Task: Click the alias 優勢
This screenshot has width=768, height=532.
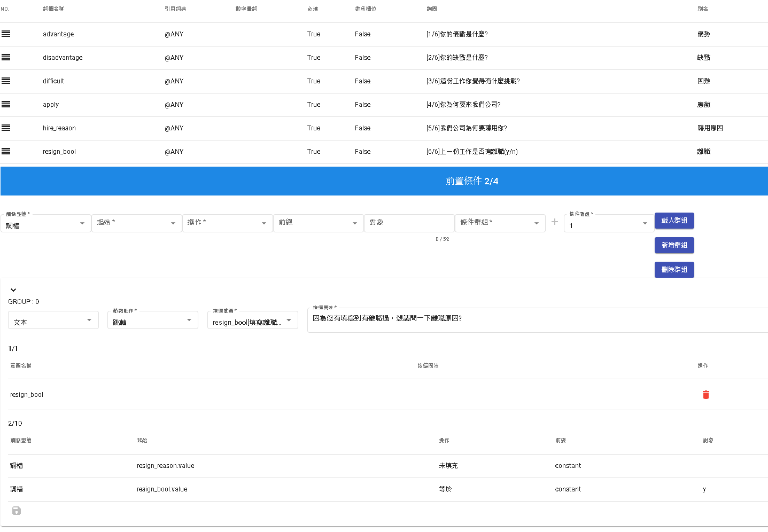Action: pyautogui.click(x=704, y=34)
